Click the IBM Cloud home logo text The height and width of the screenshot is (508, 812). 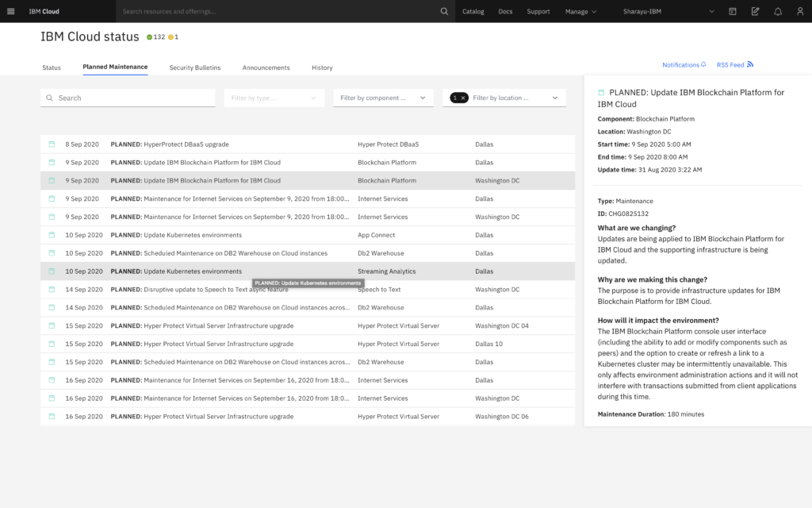point(44,11)
